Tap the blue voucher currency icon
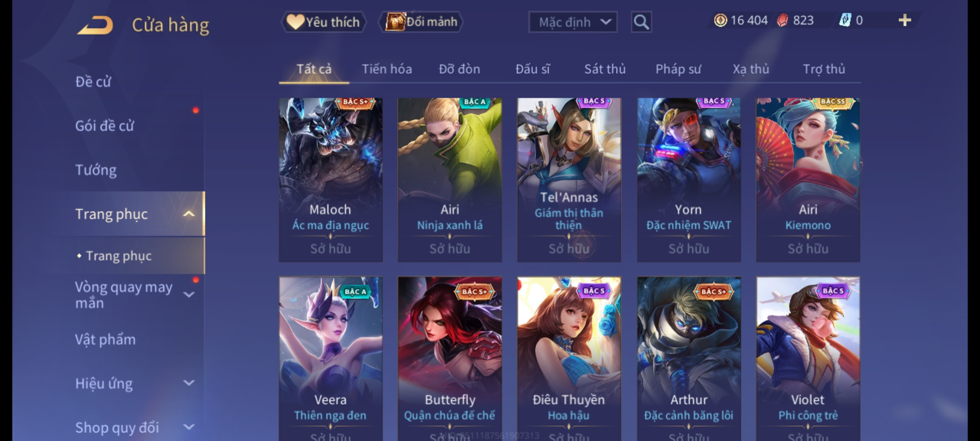 point(845,20)
